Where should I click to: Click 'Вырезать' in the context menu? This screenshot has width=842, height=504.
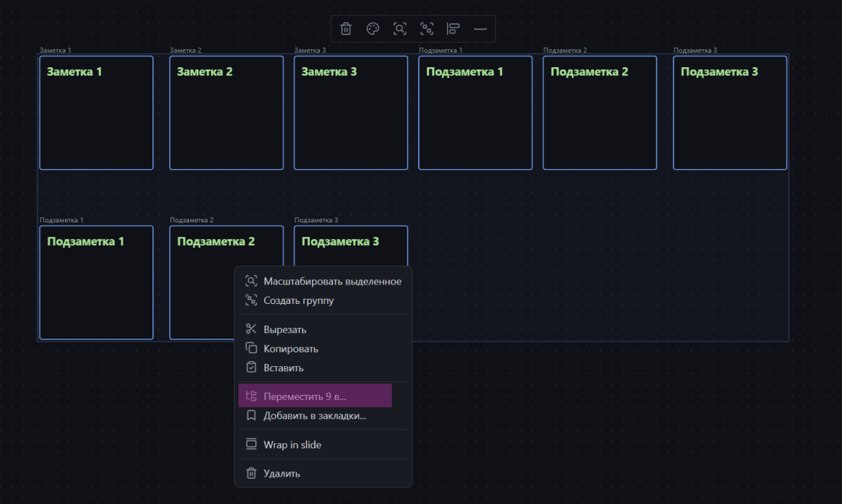point(285,329)
